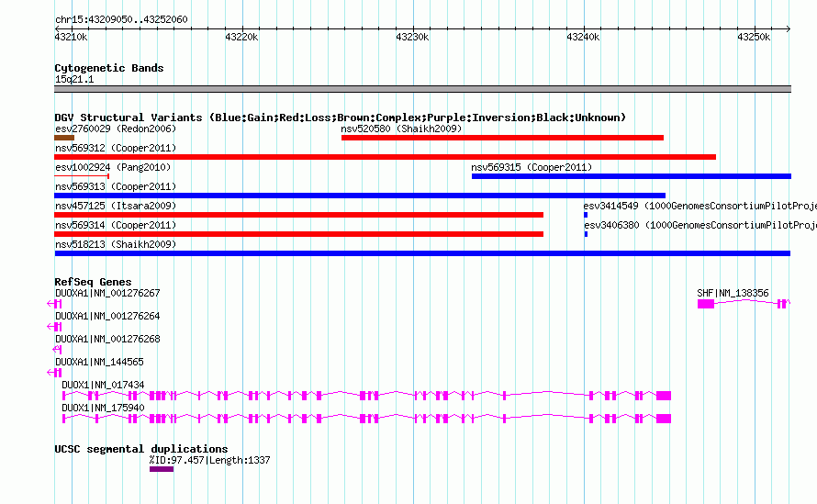Select the SHF gene large exon block
817x504 pixels.
pyautogui.click(x=706, y=304)
